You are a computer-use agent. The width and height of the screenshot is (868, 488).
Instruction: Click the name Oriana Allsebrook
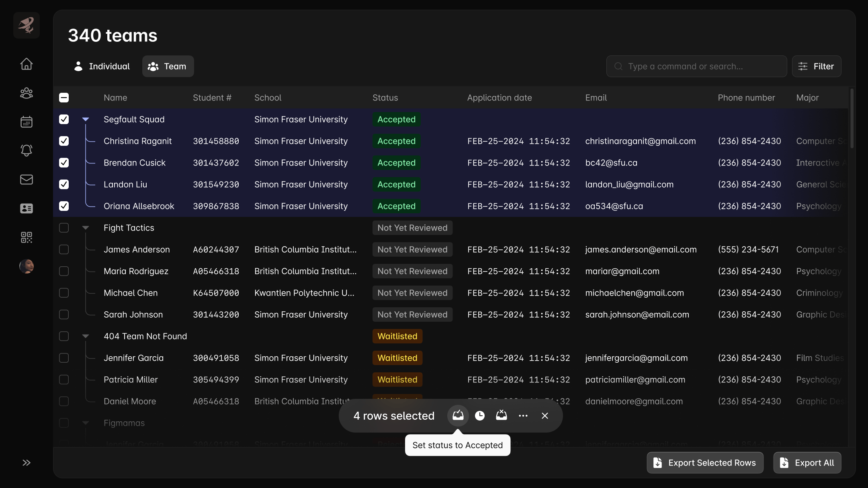click(x=139, y=206)
